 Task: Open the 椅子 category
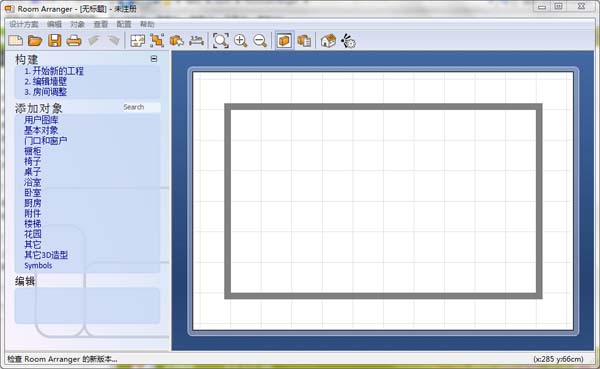[33, 161]
